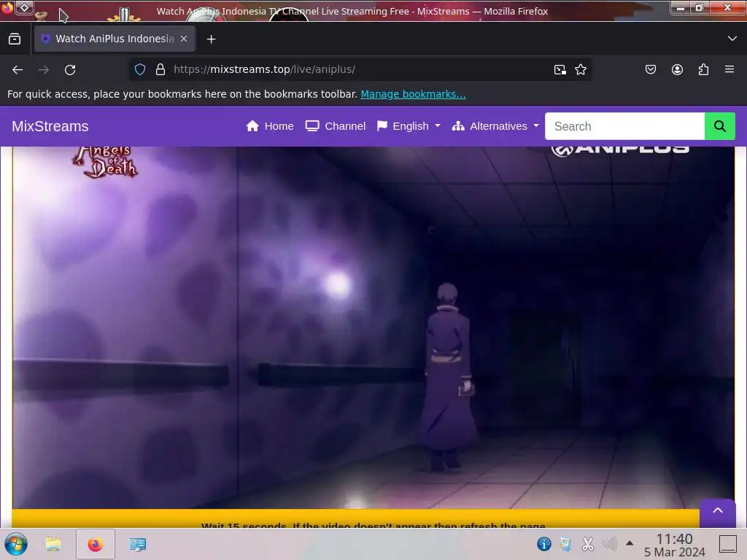Click the Firefox taskbar button
Screen dimensions: 747x560
coord(96,544)
